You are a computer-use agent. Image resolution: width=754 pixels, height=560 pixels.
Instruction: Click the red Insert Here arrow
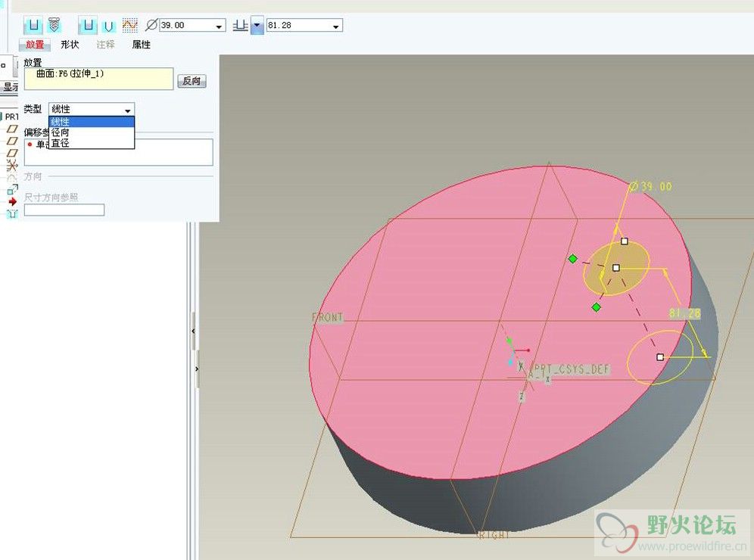click(13, 202)
